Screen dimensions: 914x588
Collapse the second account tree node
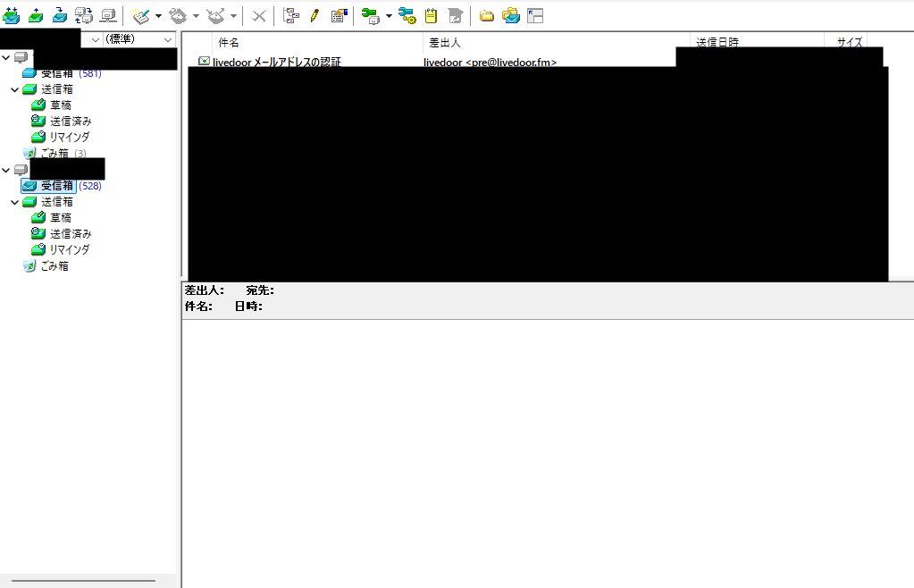6,170
